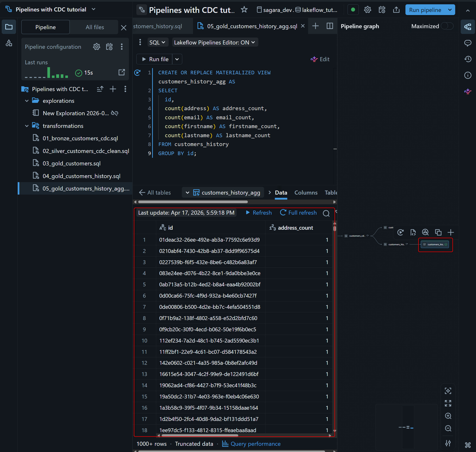476x452 pixels.
Task: Open pipeline settings gear in header
Action: pyautogui.click(x=367, y=10)
